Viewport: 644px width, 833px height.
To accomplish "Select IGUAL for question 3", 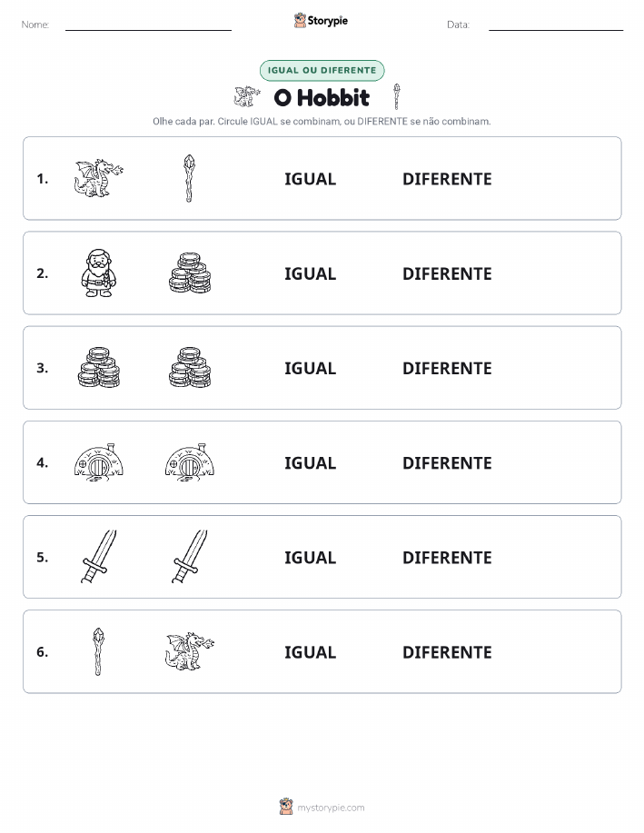I will click(x=311, y=368).
